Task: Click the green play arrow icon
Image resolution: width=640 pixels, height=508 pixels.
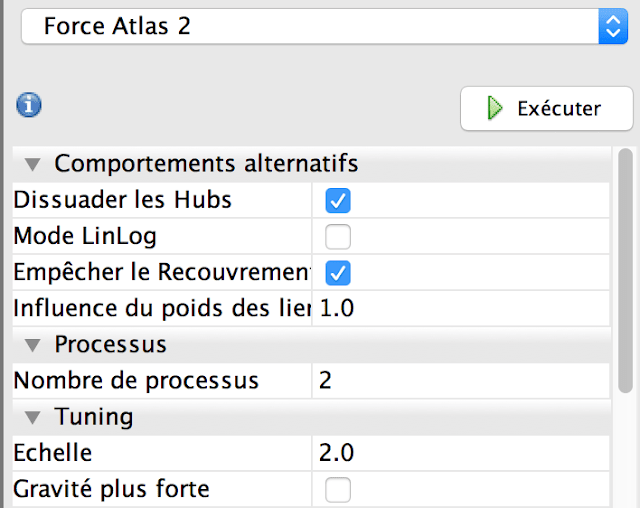Action: click(x=495, y=108)
